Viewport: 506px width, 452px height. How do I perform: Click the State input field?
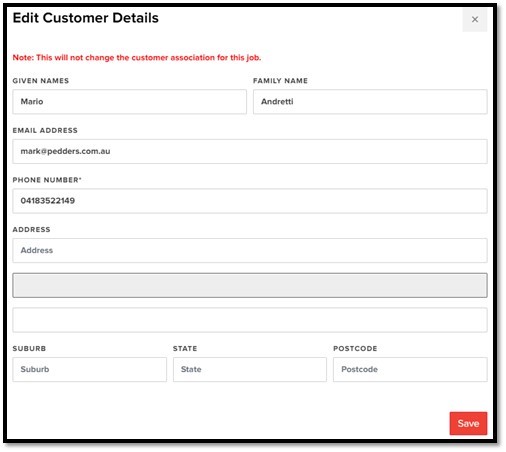250,369
